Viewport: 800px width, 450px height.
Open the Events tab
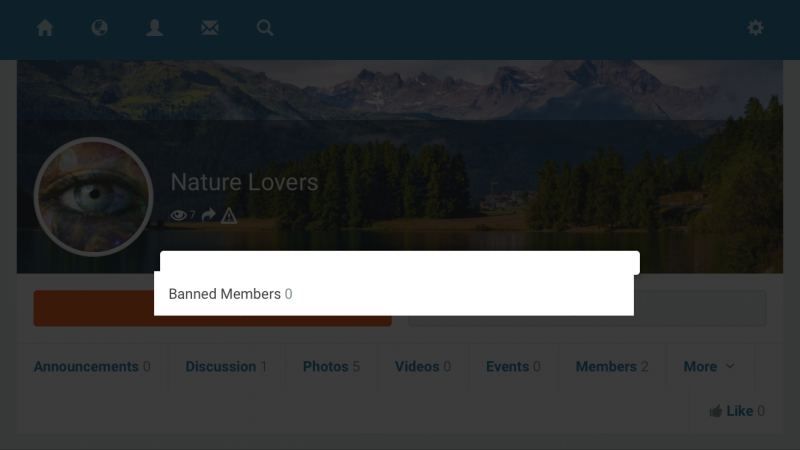pyautogui.click(x=513, y=366)
